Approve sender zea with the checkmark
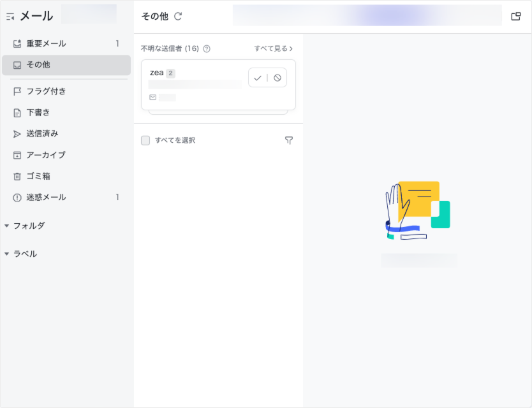Image resolution: width=532 pixels, height=408 pixels. click(258, 78)
